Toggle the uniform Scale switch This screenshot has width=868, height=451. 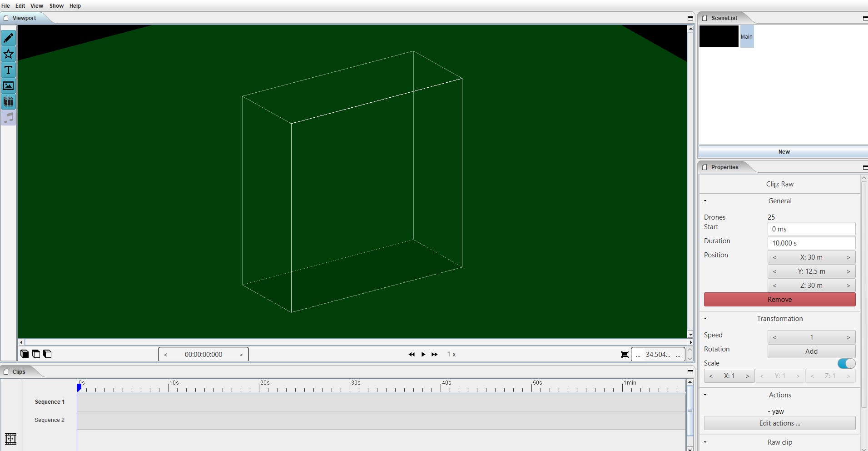point(846,363)
